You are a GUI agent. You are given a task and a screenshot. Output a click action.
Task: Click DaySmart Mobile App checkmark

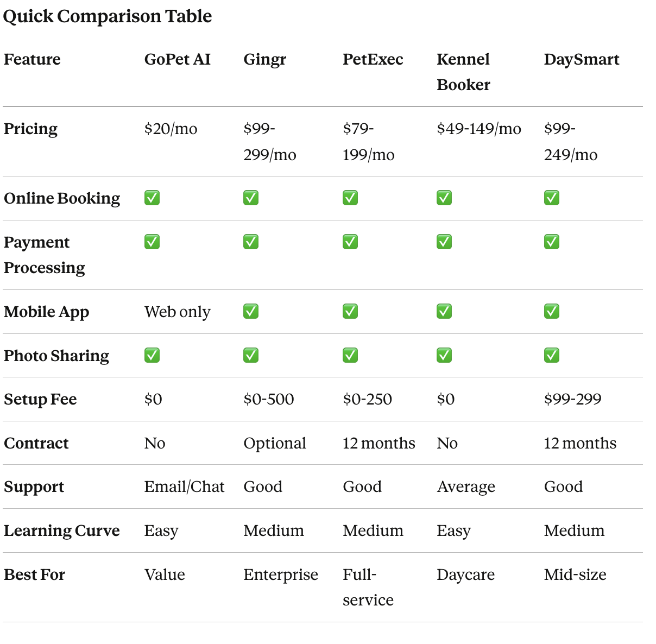(x=552, y=311)
